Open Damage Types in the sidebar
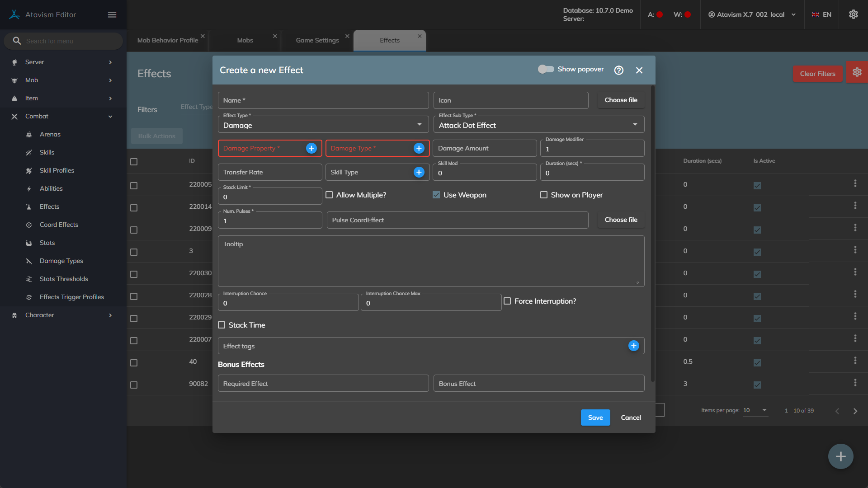The image size is (868, 488). (61, 261)
